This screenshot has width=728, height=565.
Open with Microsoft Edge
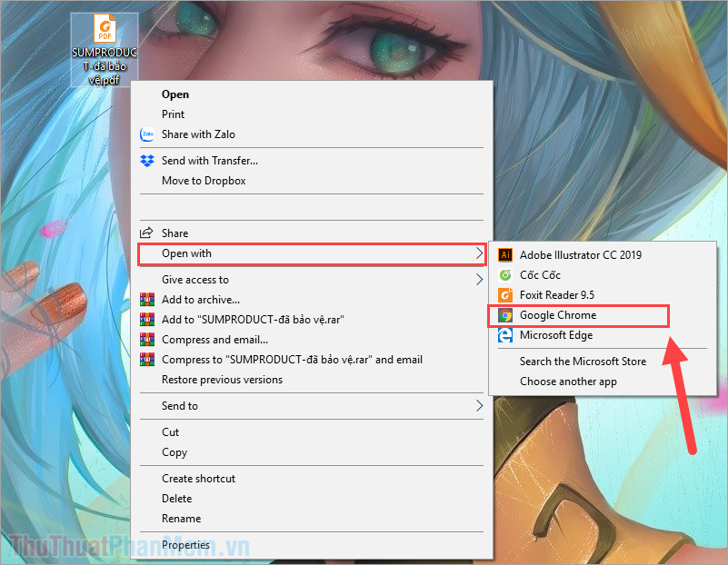tap(603, 335)
